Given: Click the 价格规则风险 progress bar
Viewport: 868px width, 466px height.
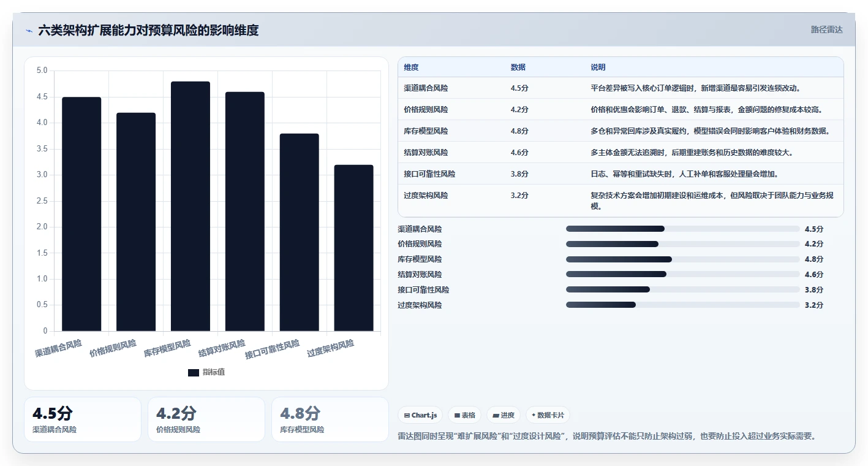Looking at the screenshot, I should 683,244.
